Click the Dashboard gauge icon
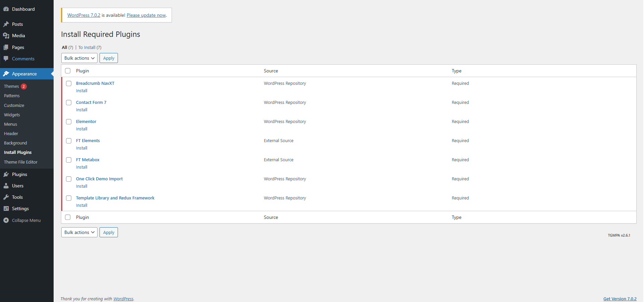Image resolution: width=644 pixels, height=302 pixels. point(6,9)
